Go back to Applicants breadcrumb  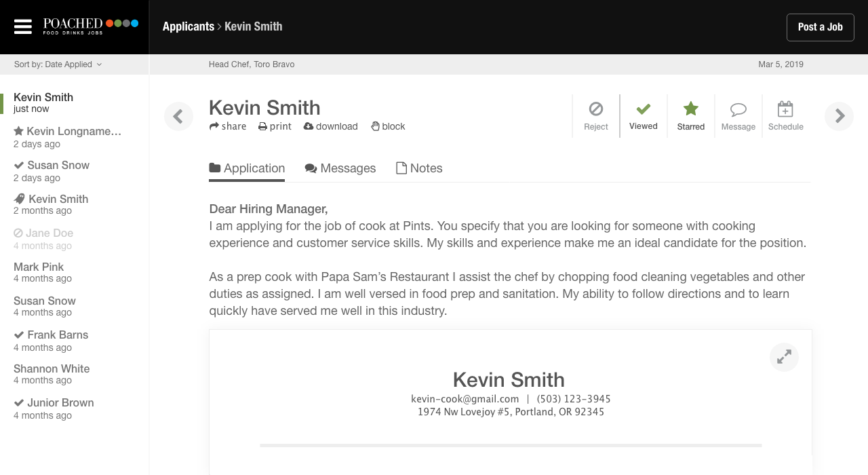189,26
